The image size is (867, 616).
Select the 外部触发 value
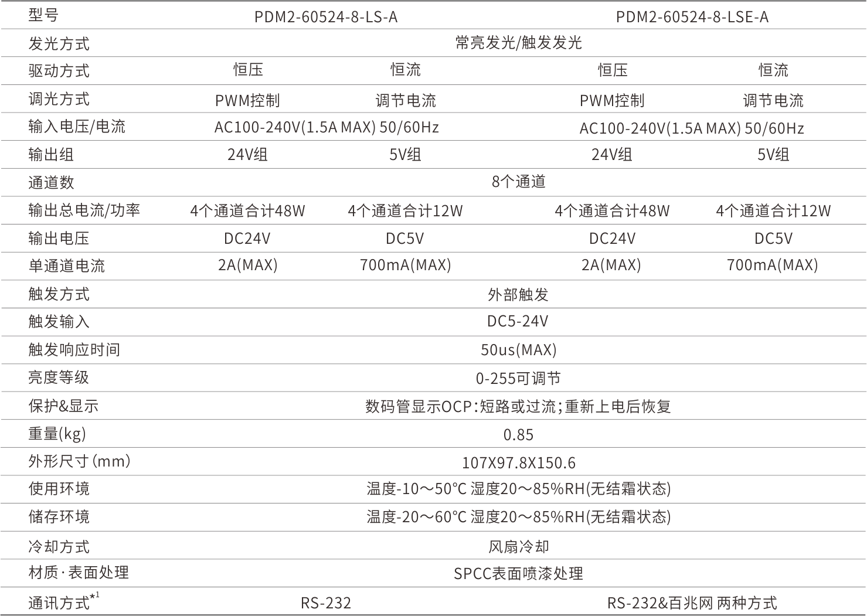coord(518,294)
